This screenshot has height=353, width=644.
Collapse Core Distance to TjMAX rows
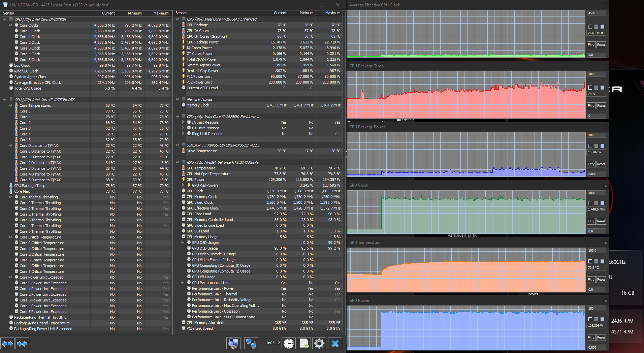point(10,146)
